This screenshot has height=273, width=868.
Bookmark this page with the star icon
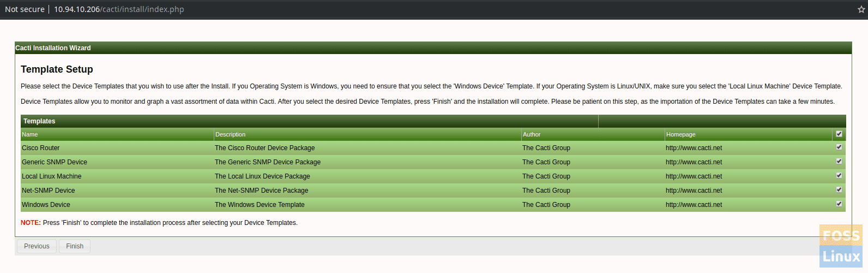(x=861, y=9)
